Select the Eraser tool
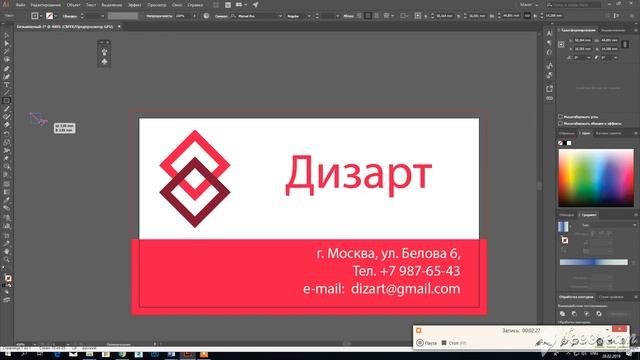 coord(7,125)
